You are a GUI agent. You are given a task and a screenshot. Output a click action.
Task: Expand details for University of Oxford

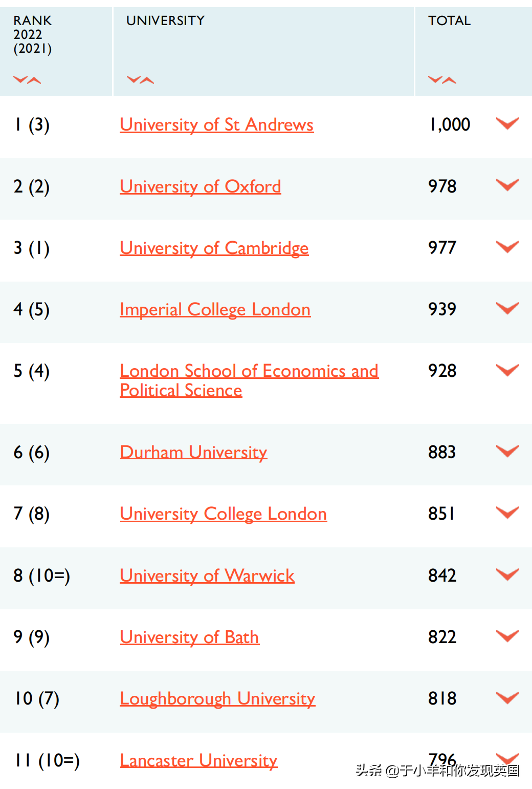(x=507, y=185)
